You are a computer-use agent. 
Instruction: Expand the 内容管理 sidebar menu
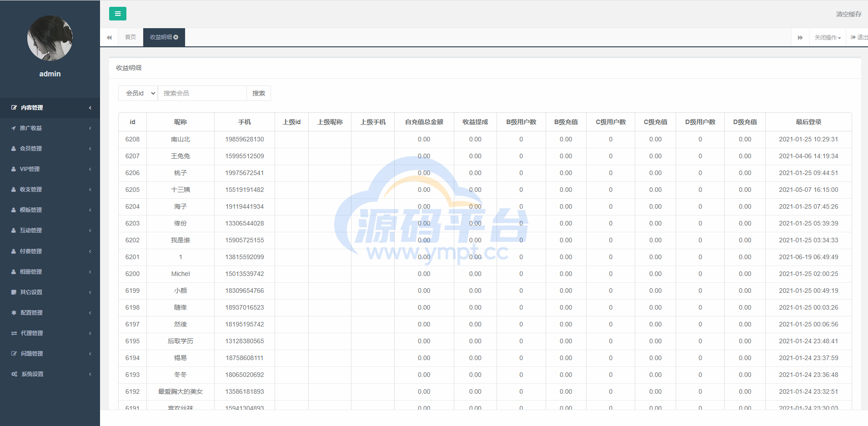[50, 108]
